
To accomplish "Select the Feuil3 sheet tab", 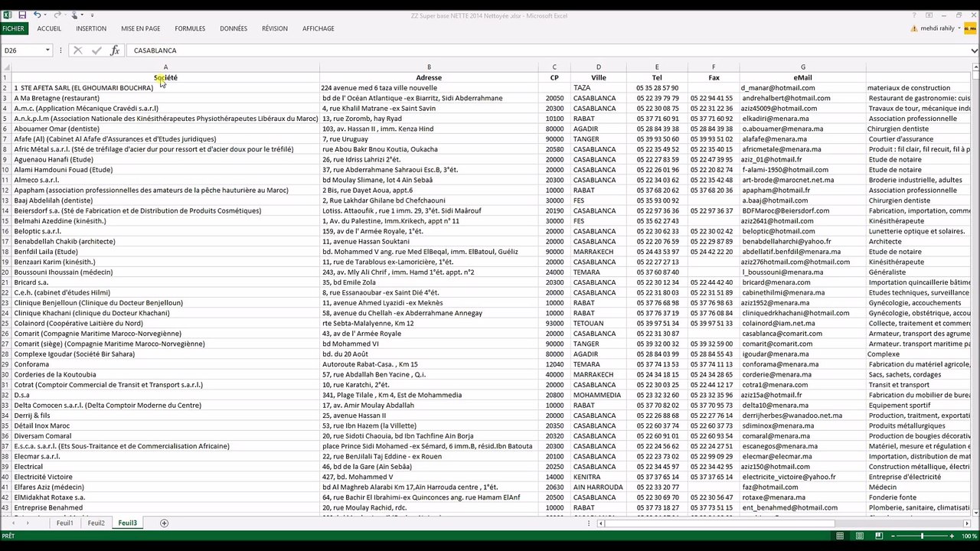I will coord(127,523).
